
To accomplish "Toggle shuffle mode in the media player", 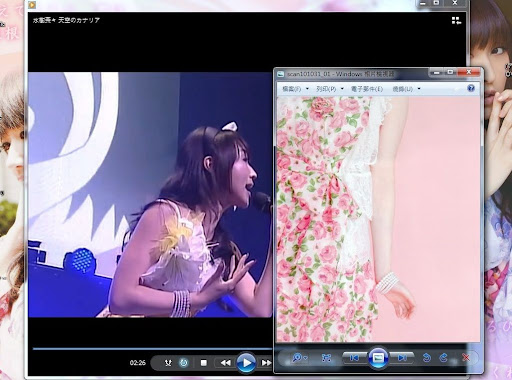I will tap(168, 362).
